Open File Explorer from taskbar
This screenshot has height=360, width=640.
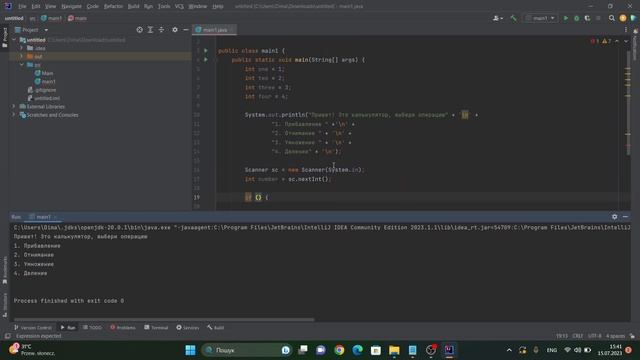pos(394,350)
